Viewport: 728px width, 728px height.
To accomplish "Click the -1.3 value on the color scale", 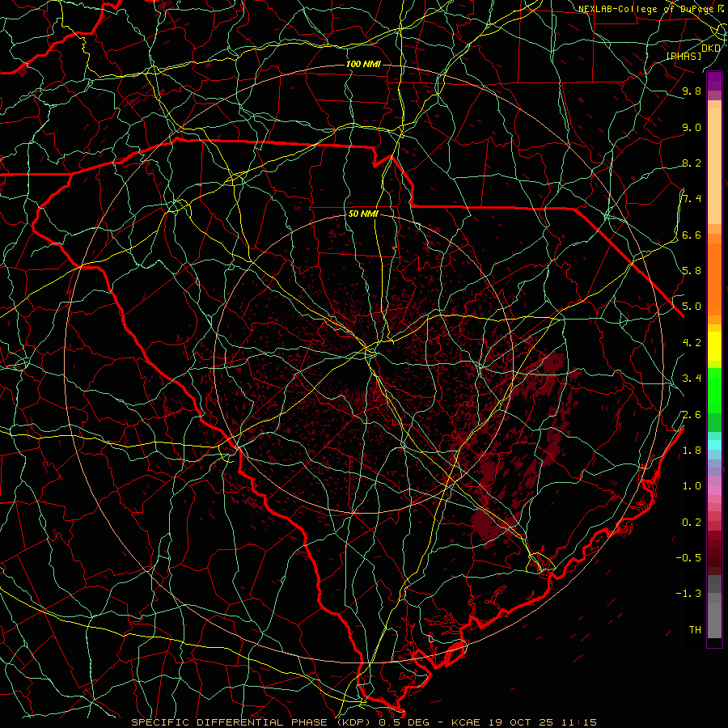I will click(688, 594).
